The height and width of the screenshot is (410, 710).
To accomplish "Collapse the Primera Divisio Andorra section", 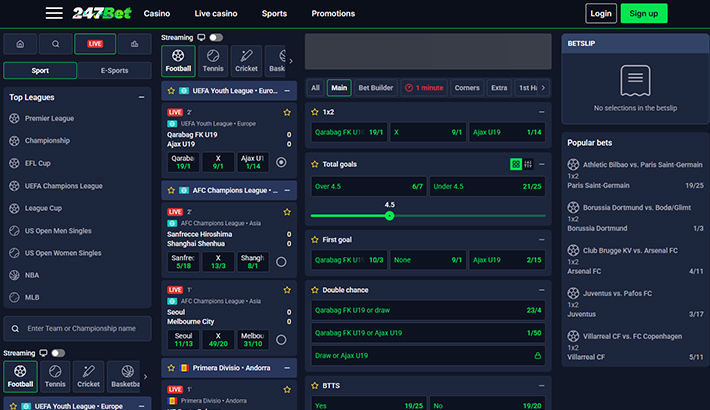I will tap(287, 368).
